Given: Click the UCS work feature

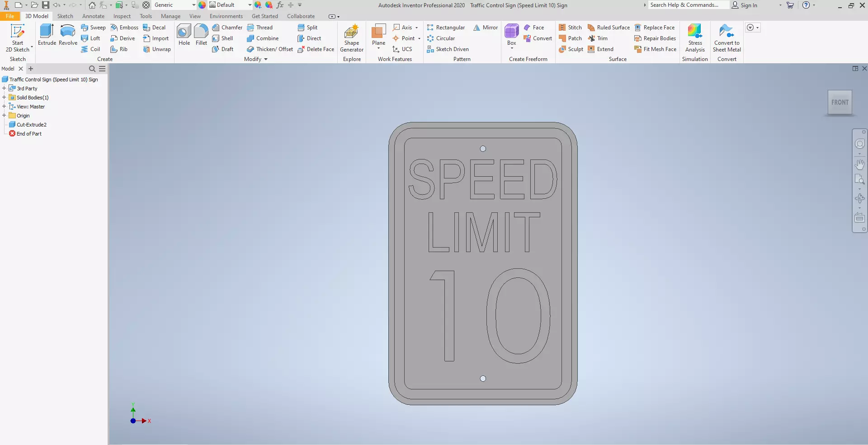Looking at the screenshot, I should [402, 49].
